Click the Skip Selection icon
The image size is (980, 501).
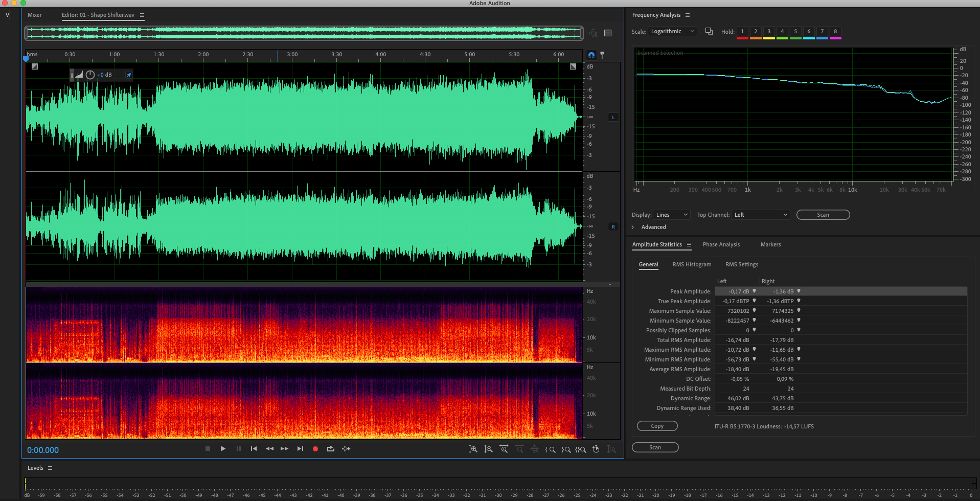click(346, 449)
